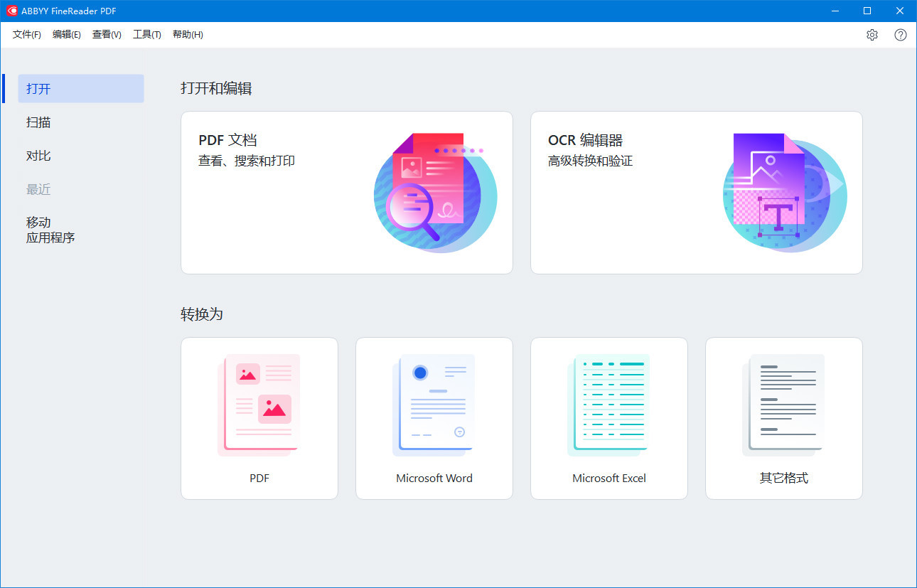The width and height of the screenshot is (917, 588).
Task: Open the settings gear icon
Action: tap(872, 35)
